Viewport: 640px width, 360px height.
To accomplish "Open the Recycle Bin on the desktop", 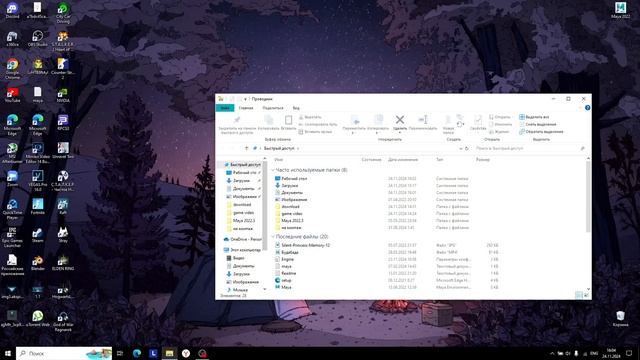I will 620,318.
